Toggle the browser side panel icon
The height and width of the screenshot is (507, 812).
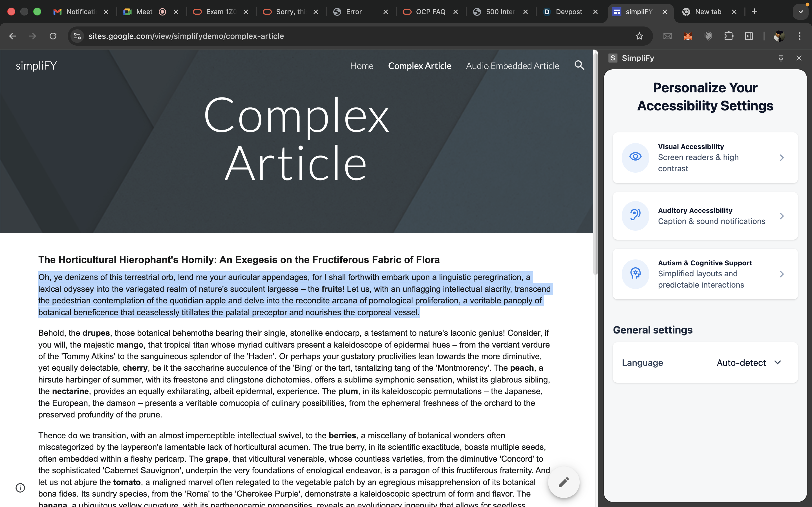[749, 36]
